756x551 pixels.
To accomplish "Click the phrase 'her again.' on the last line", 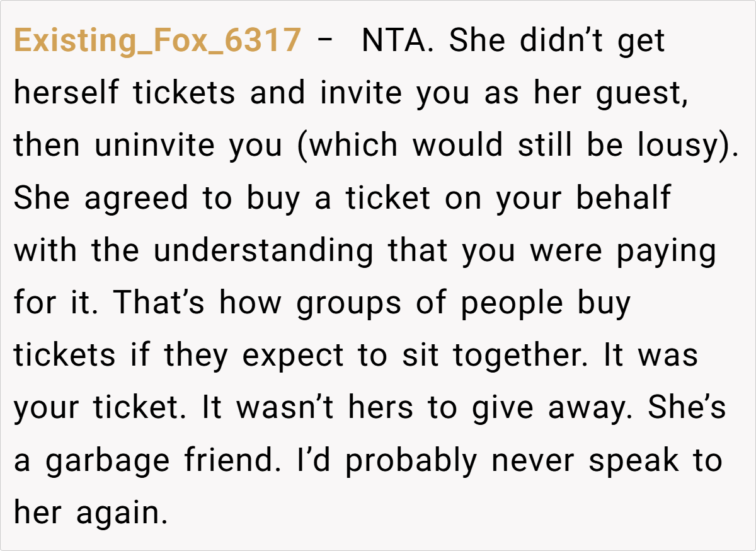I will [x=91, y=513].
